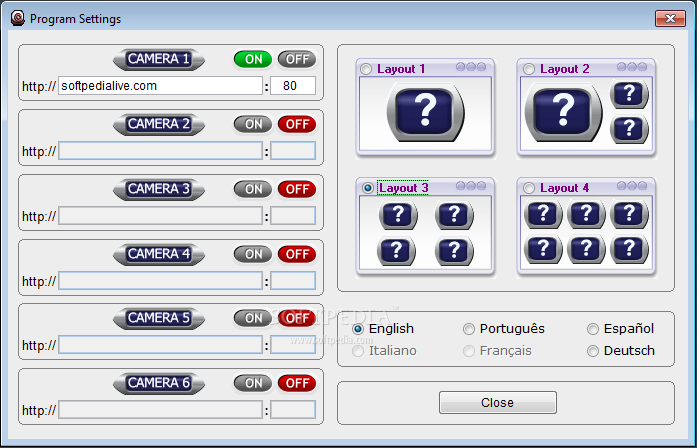
Task: Choose Deutsch language
Action: click(593, 351)
